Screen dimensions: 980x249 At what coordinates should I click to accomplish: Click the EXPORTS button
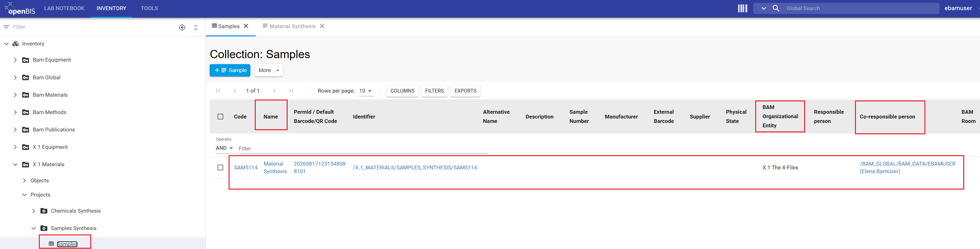[465, 91]
